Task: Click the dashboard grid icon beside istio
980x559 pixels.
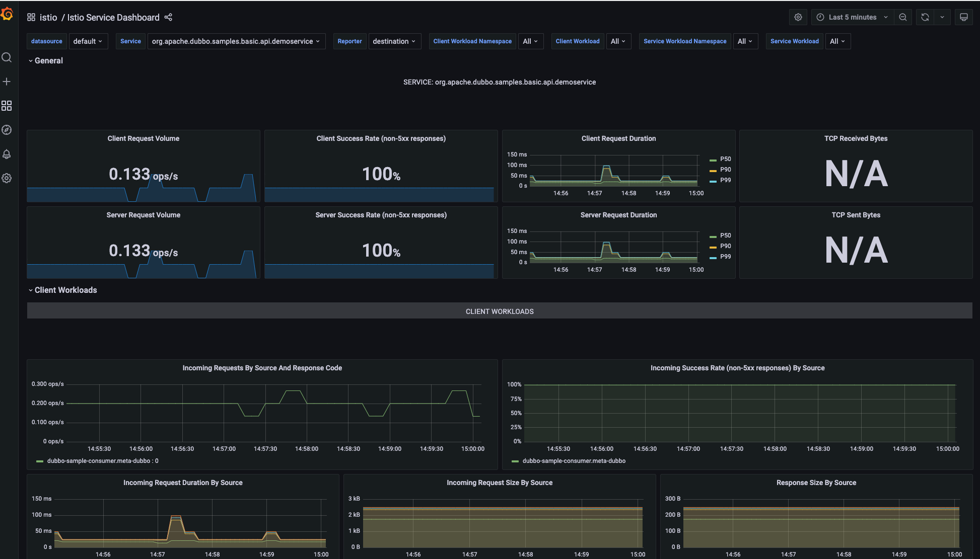Action: coord(31,17)
